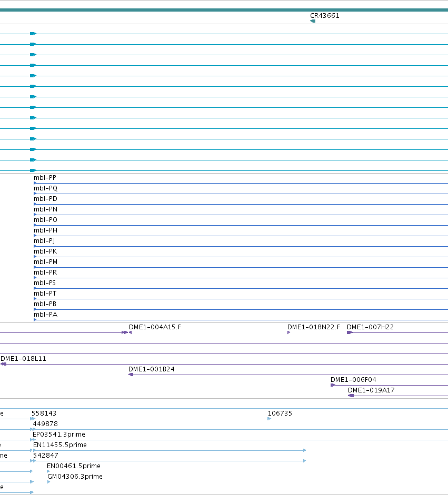Click the DME1-007H22 start arrow glyph
This screenshot has width=448, height=495.
pos(350,332)
